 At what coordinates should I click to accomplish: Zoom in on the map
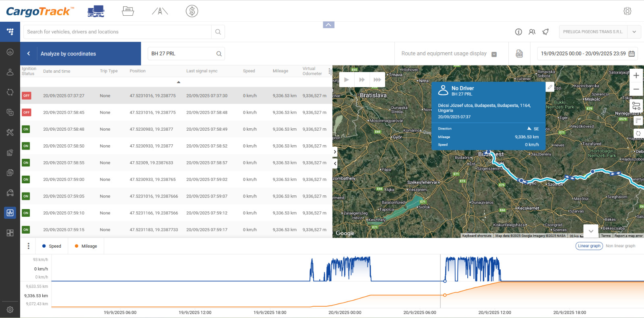636,76
